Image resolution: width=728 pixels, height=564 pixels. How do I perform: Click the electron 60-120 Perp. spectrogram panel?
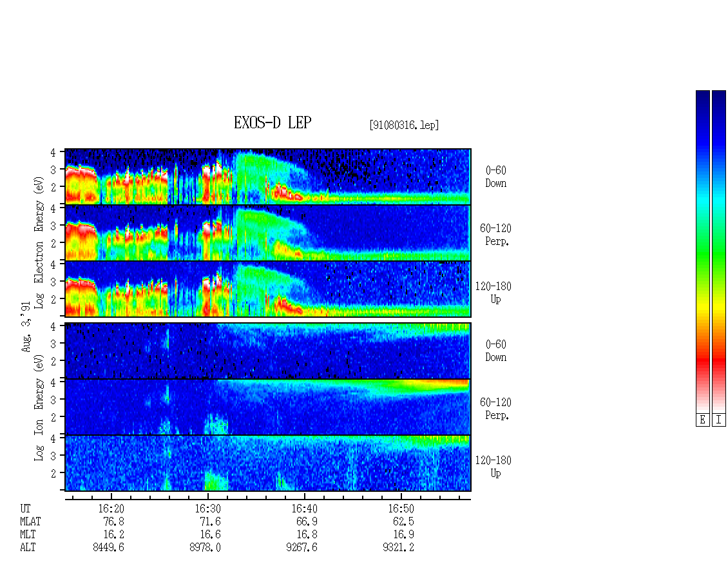pyautogui.click(x=268, y=233)
